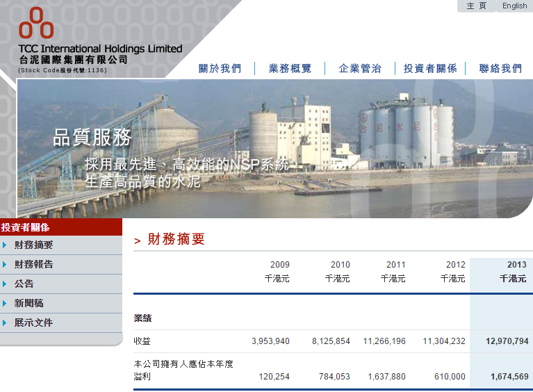Open 公告 announcements from the sidebar
The height and width of the screenshot is (392, 533).
pos(24,284)
